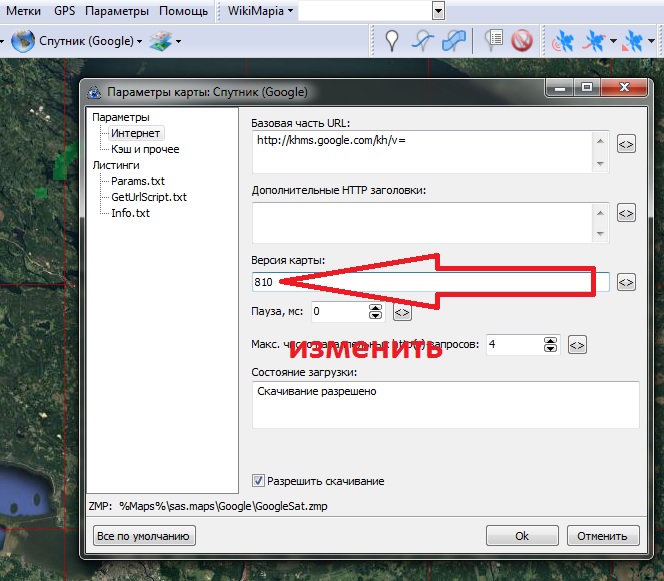This screenshot has height=581, width=664.
Task: Click the <> button beside Базовая часть URL
Action: 626,144
